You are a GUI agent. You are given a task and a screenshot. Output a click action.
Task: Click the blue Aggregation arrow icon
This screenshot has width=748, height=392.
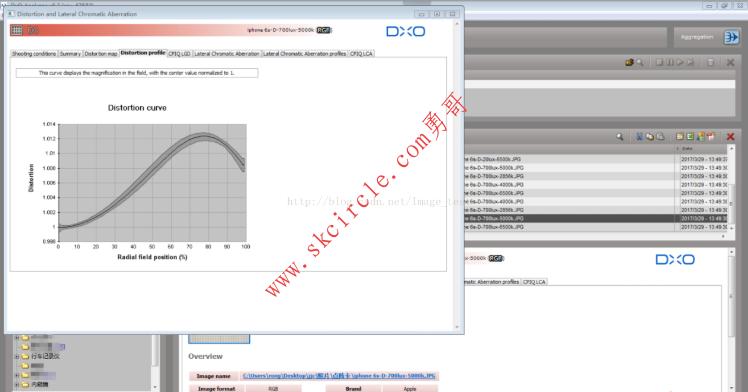tap(731, 37)
